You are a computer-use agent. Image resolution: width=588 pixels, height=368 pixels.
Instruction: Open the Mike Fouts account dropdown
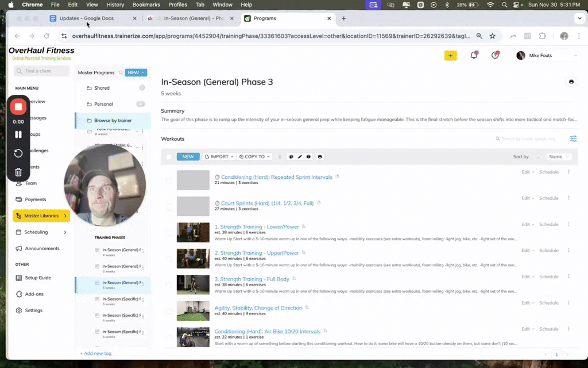[x=547, y=56]
